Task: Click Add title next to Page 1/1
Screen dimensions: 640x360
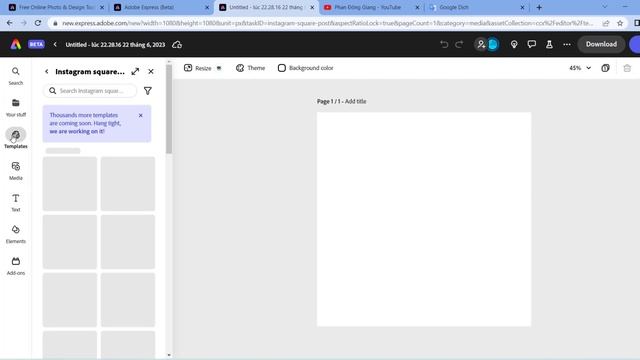Action: [356, 101]
